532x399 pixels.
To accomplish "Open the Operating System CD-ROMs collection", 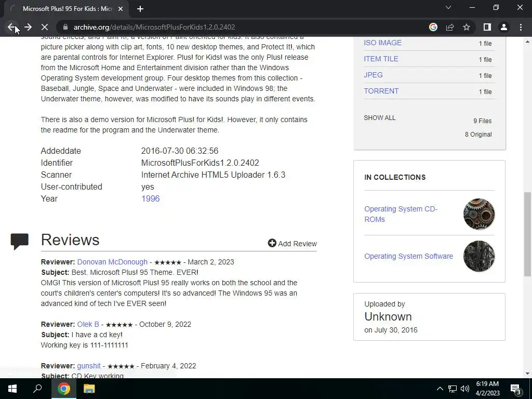I will [401, 214].
